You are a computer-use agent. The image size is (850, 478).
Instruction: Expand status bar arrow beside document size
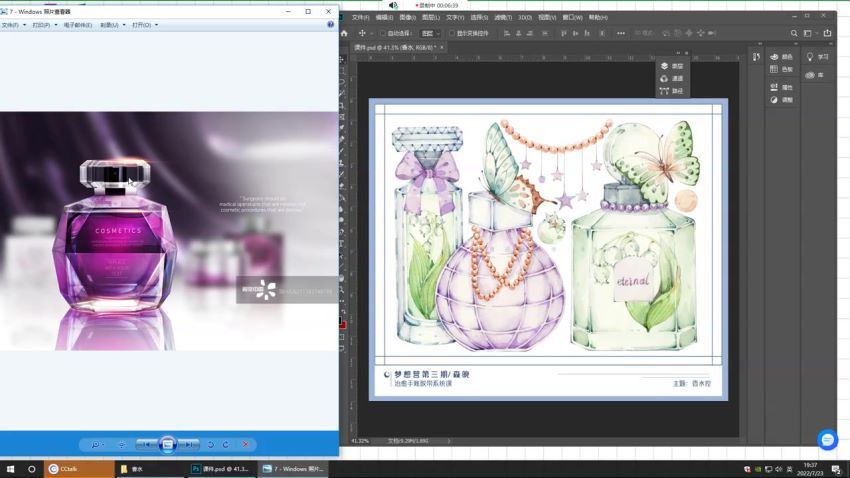(449, 441)
